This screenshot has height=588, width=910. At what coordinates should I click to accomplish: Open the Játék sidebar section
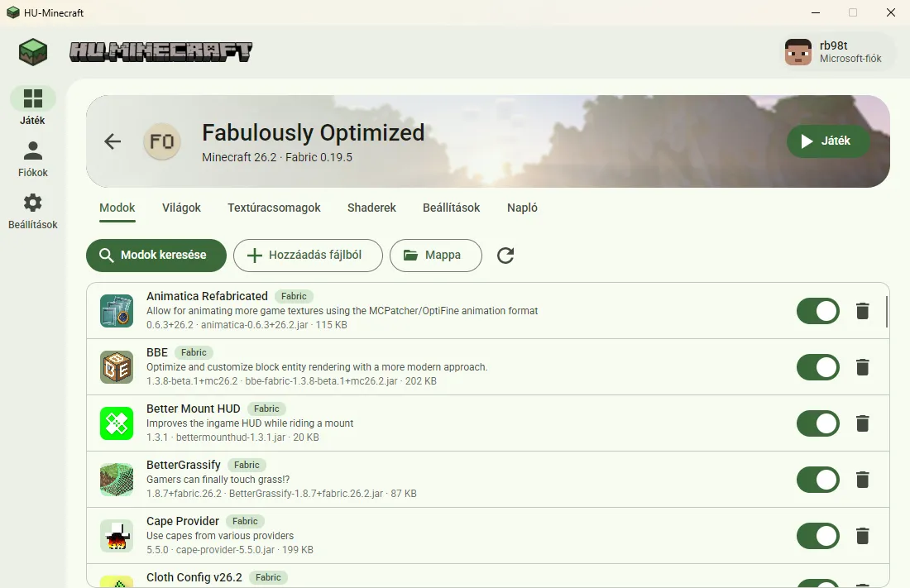[32, 106]
